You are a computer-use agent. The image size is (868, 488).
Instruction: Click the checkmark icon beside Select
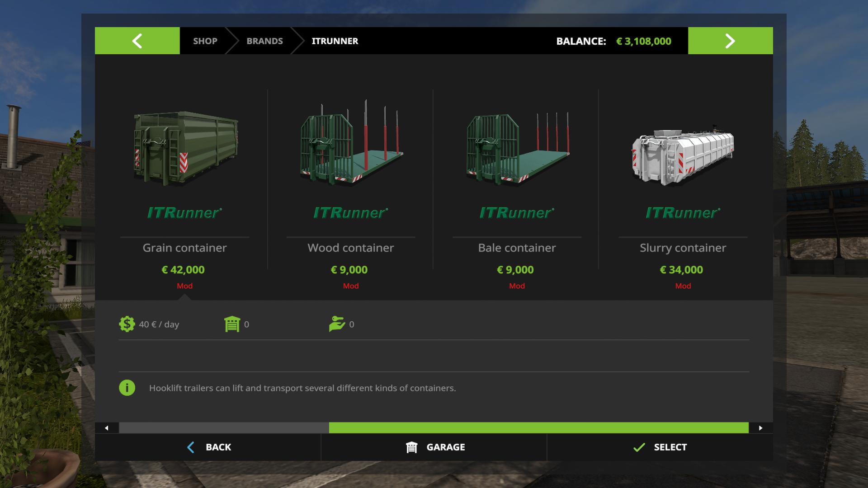[639, 447]
